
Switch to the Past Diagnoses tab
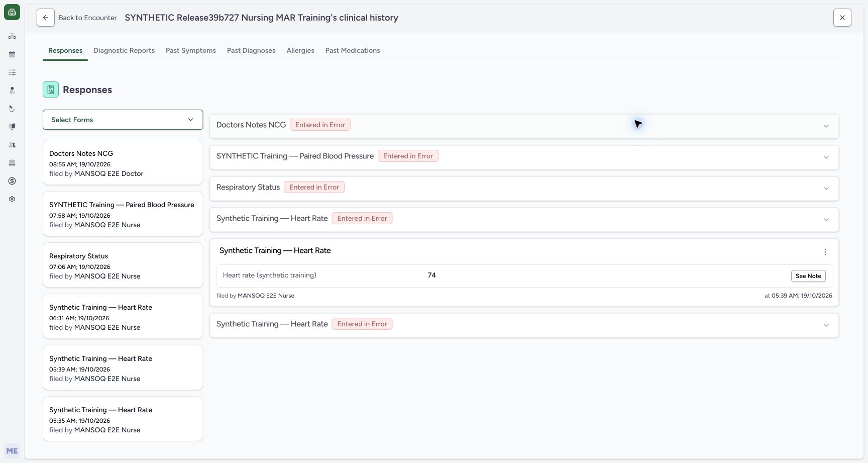point(251,51)
